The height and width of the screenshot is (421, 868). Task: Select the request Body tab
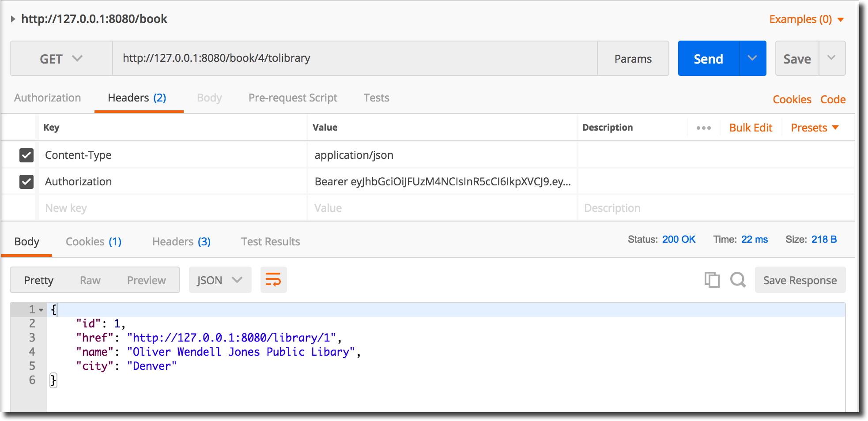209,98
